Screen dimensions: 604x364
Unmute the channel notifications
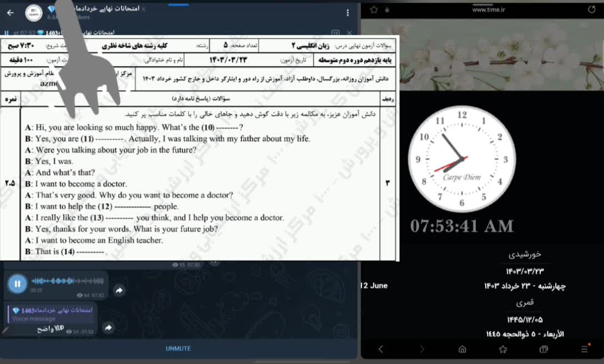pos(178,348)
